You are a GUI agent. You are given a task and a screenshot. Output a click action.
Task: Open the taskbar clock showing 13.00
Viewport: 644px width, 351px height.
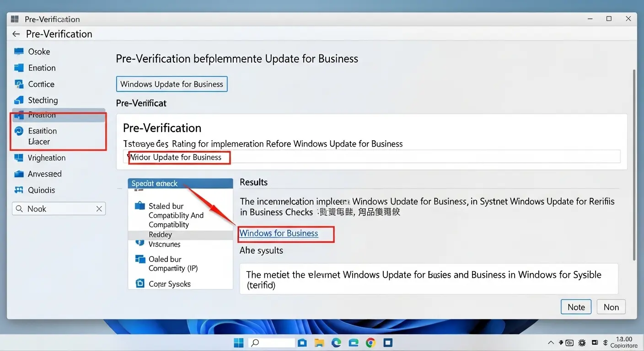(x=623, y=342)
